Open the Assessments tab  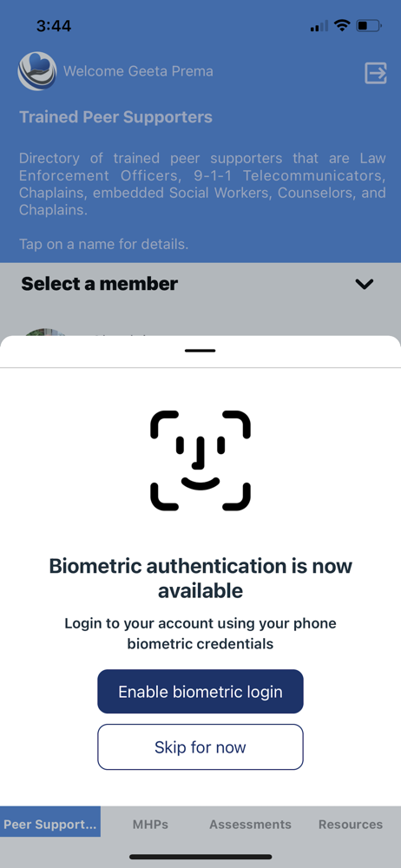(x=250, y=825)
